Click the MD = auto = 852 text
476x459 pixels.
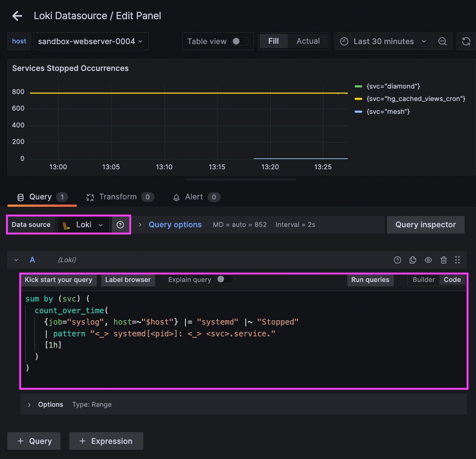coord(240,225)
